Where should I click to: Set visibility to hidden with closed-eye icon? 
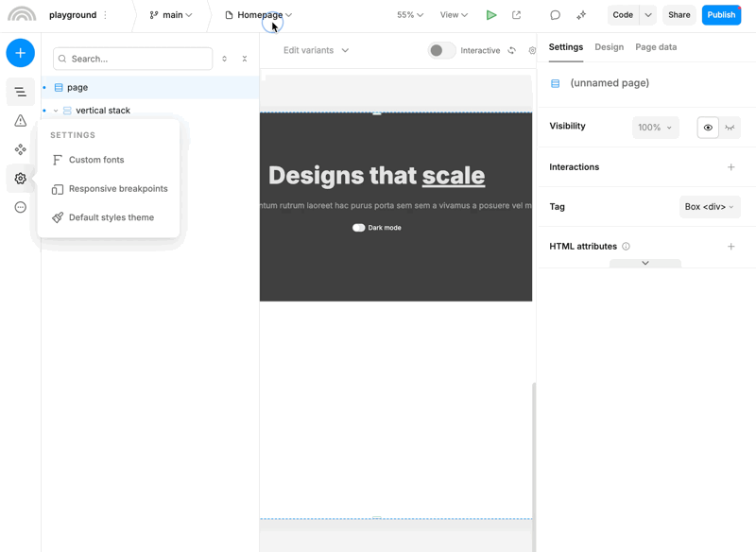point(730,128)
